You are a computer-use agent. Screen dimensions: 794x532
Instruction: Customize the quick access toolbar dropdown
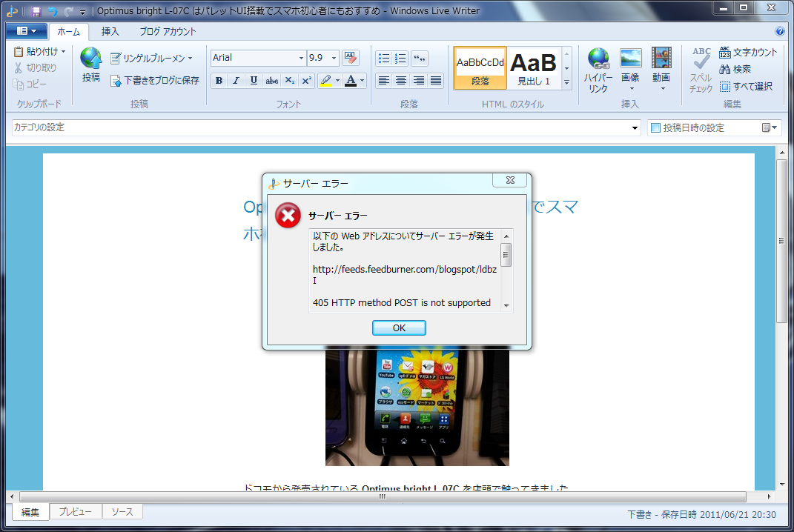tap(82, 12)
